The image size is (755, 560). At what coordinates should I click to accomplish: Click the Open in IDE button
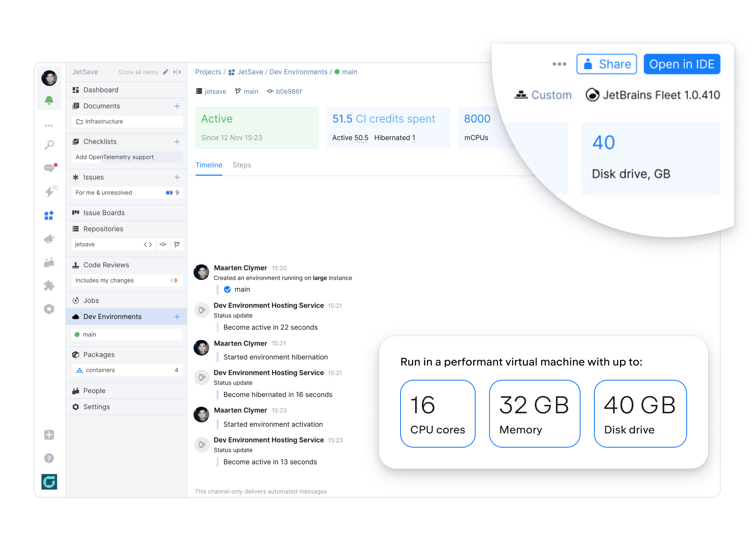(x=682, y=64)
